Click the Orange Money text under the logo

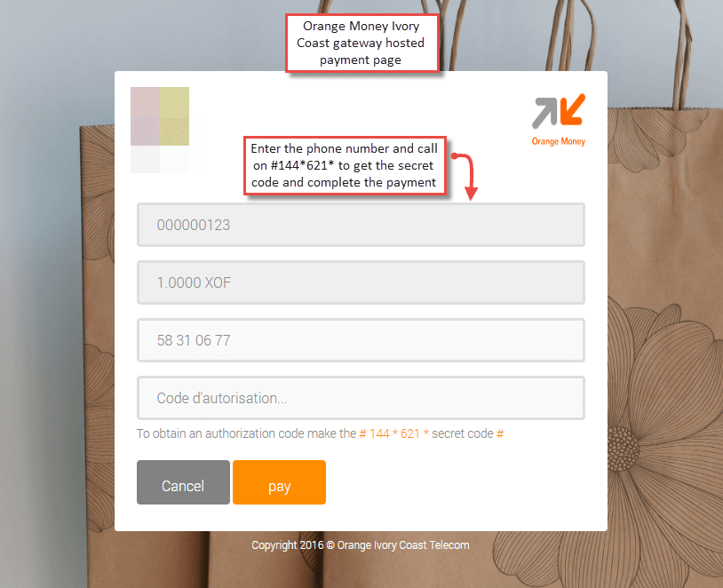(x=559, y=141)
